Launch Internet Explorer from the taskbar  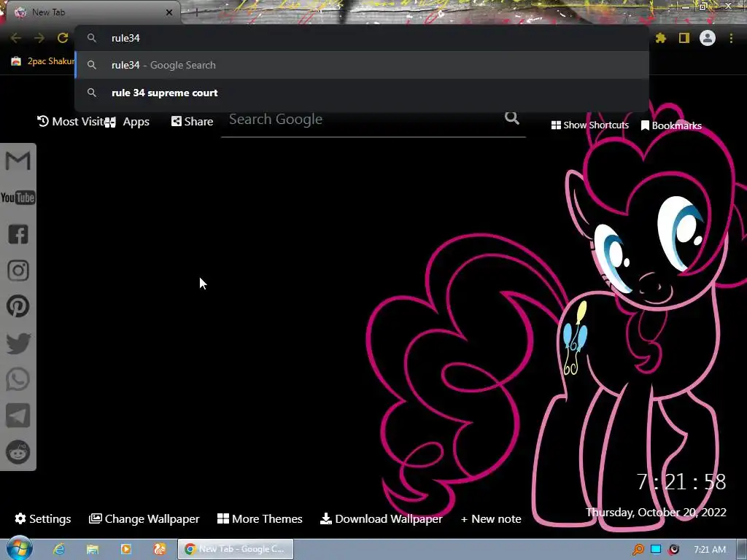point(59,549)
